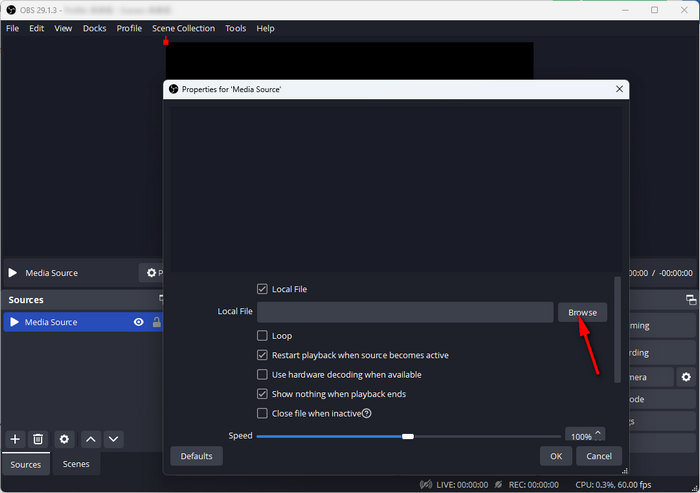Increase Speed value with spinner up arrow
Screen dimensions: 700x493
tap(599, 432)
